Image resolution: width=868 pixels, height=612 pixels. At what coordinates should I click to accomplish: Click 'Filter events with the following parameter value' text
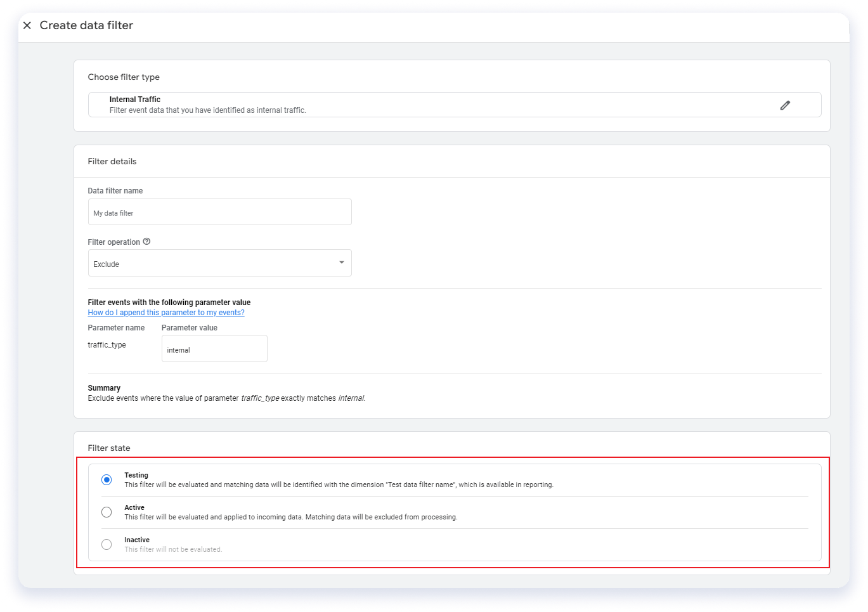point(169,303)
